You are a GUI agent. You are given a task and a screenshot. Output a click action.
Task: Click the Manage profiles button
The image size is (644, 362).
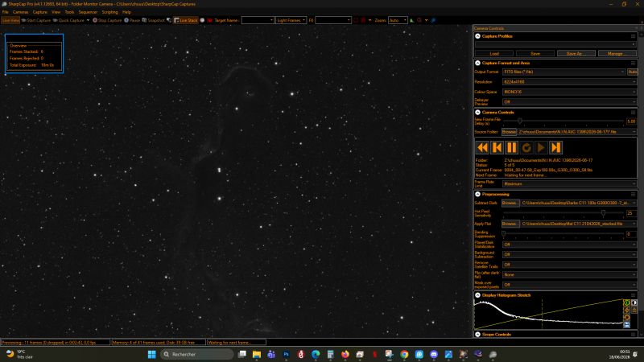[x=617, y=53]
